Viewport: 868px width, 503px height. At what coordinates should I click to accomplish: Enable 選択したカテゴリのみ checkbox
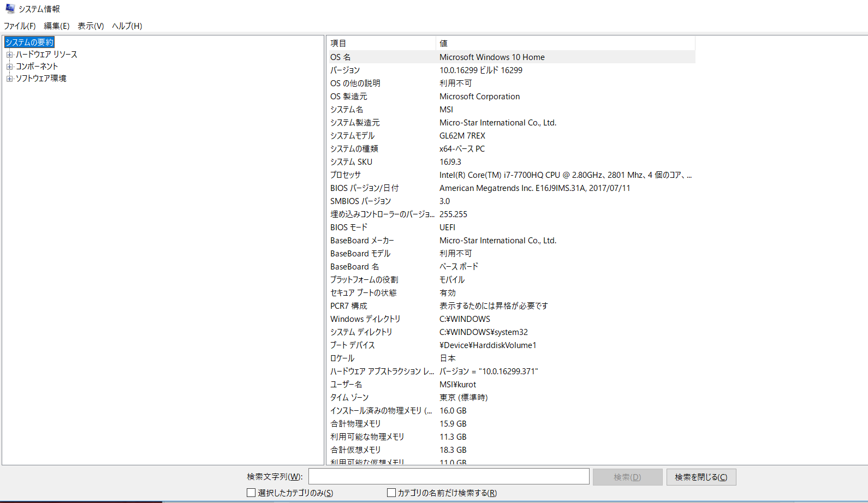251,493
